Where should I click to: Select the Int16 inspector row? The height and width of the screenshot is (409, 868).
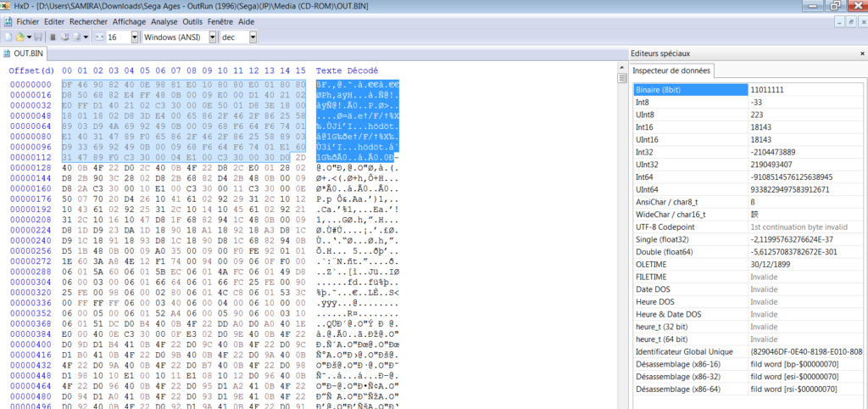(x=749, y=127)
